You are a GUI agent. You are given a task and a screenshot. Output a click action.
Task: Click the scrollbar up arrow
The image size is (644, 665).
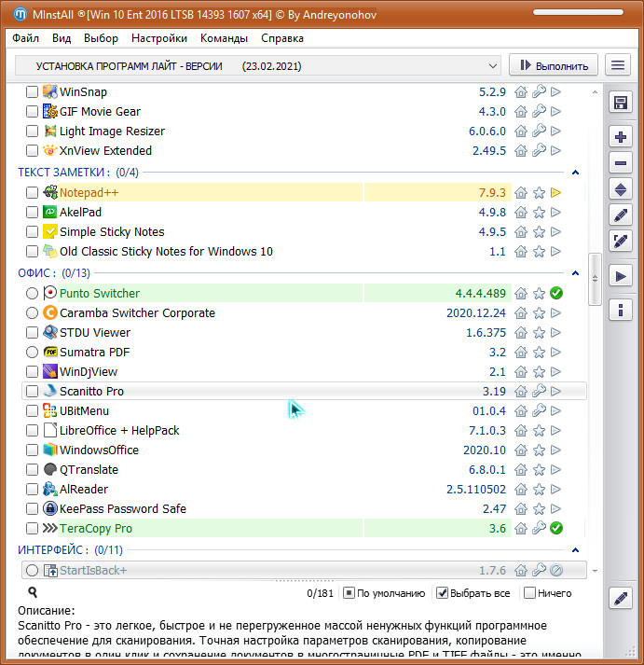click(x=595, y=91)
